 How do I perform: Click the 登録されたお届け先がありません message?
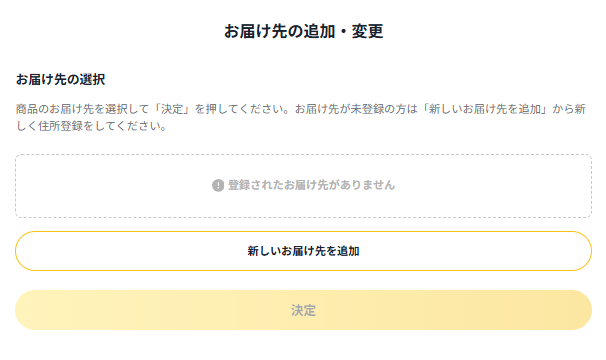point(311,185)
